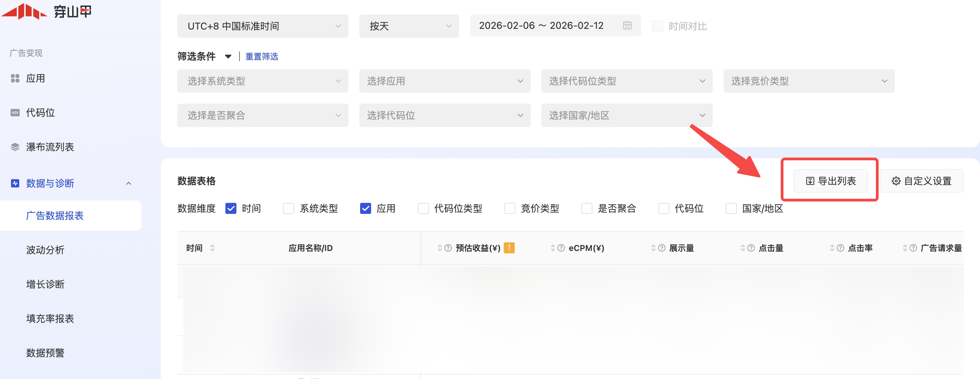Click help question icon next to 展示量

pyautogui.click(x=661, y=248)
